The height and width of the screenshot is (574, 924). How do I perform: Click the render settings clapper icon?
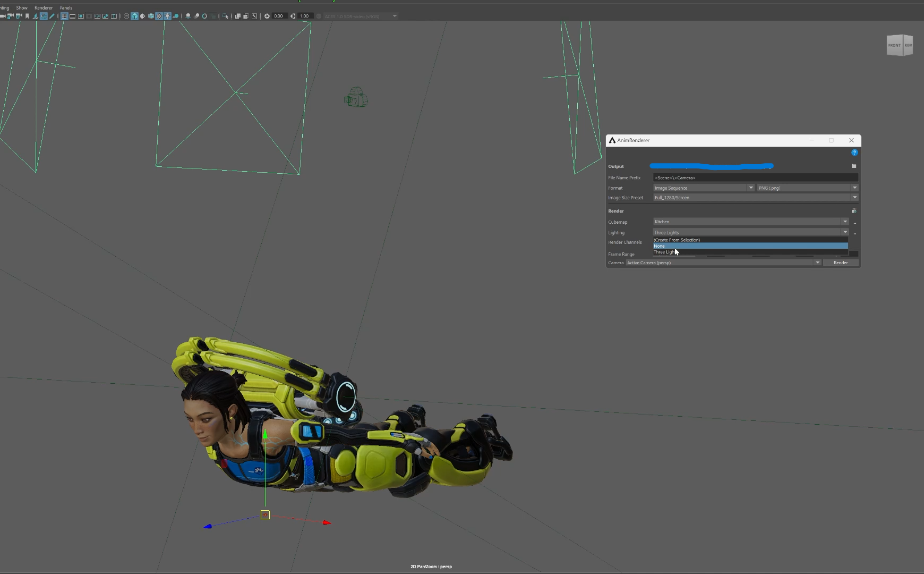tap(854, 211)
